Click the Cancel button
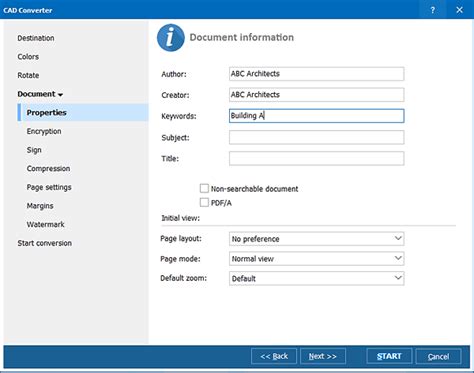The image size is (474, 373). (x=438, y=356)
